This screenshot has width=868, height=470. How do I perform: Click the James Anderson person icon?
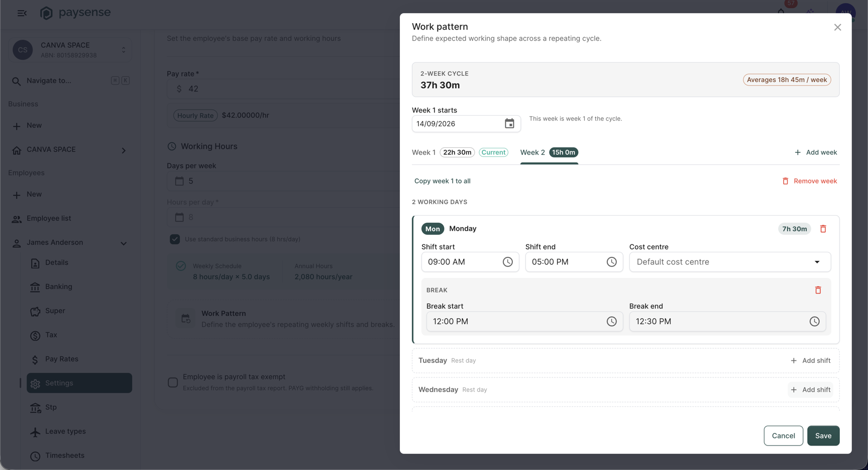pyautogui.click(x=17, y=243)
